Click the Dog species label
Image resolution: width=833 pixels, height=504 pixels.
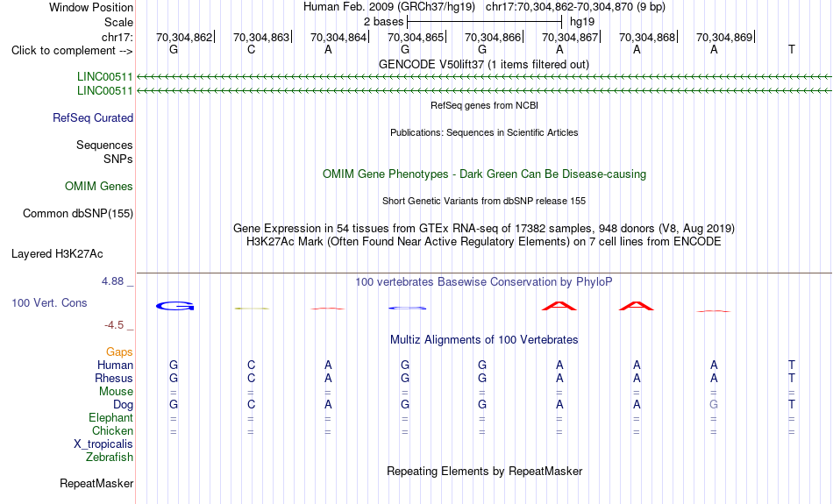coord(124,405)
